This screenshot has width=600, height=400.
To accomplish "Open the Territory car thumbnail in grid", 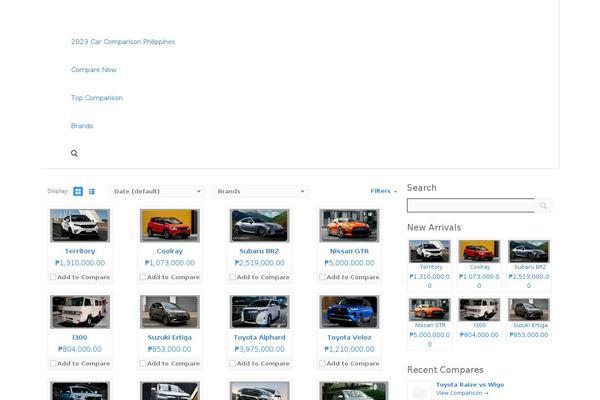I will coord(80,225).
